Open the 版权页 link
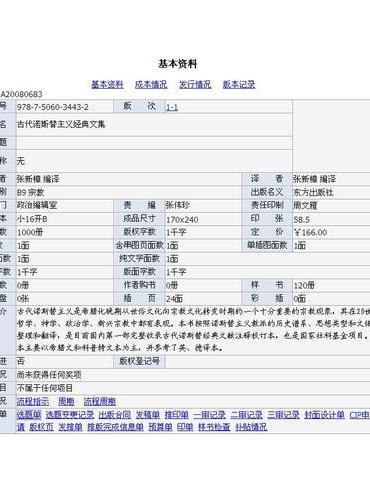The height and width of the screenshot is (500, 370). (41, 427)
